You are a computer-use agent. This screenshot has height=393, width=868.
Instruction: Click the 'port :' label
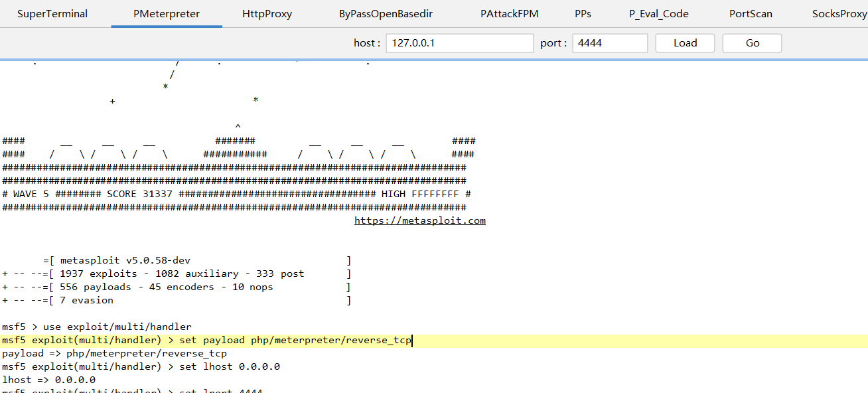(553, 43)
